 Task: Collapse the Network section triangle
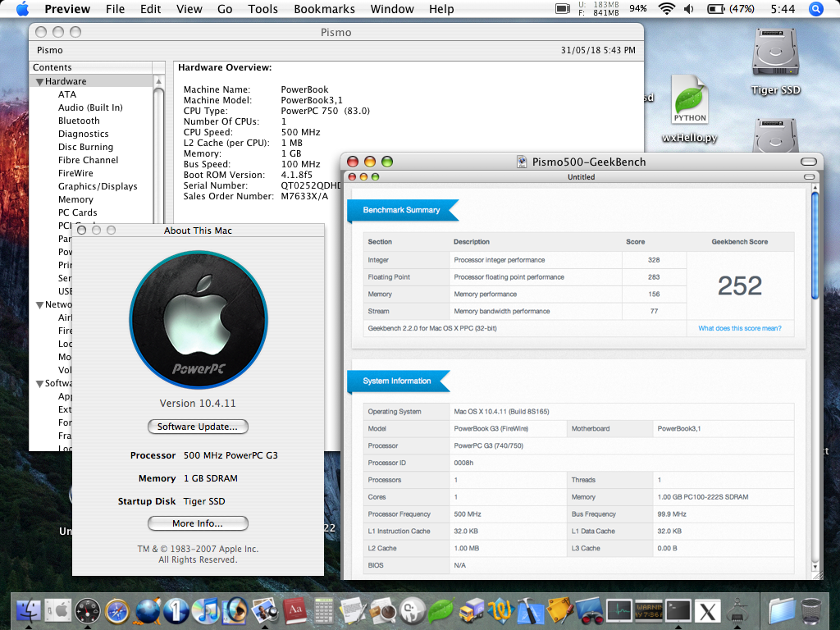[x=39, y=305]
